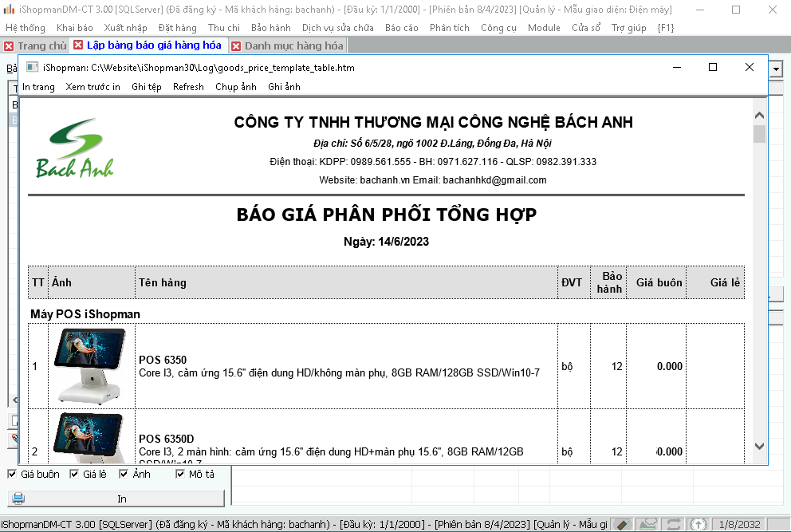791x532 pixels.
Task: Uncheck the Giá buôn checkbox
Action: [12, 474]
